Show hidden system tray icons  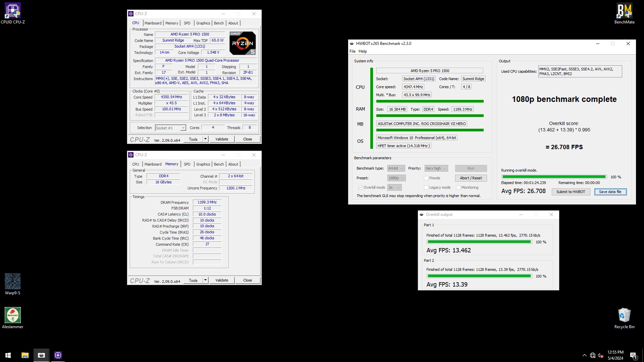coord(584,355)
